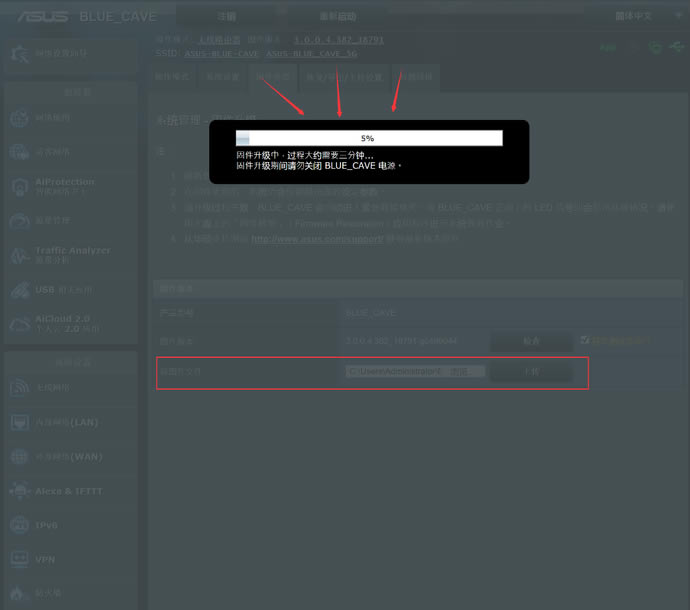Image resolution: width=690 pixels, height=610 pixels.
Task: Open Firewall flame icon in sidebar
Action: (18, 593)
